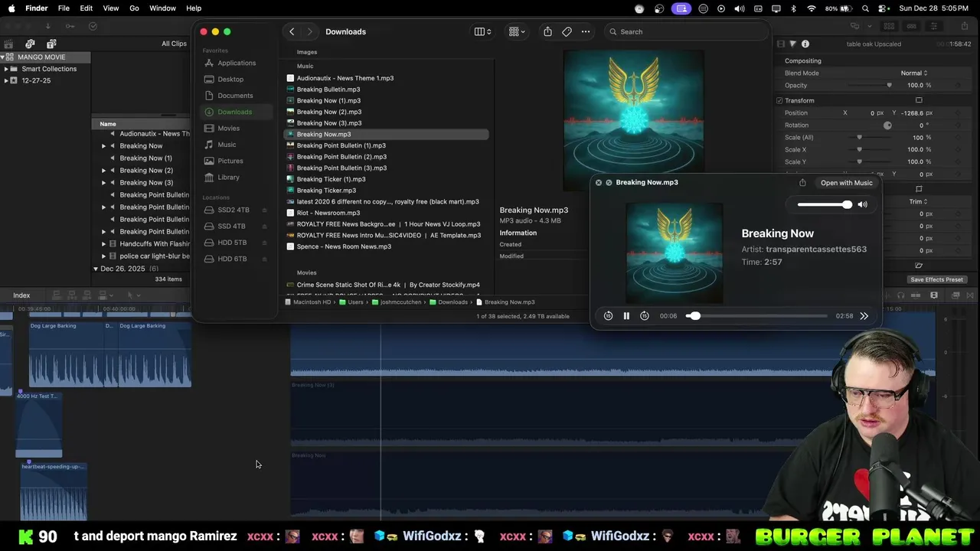The height and width of the screenshot is (551, 980).
Task: Show the titles and generators sidebar icon
Action: [51, 44]
